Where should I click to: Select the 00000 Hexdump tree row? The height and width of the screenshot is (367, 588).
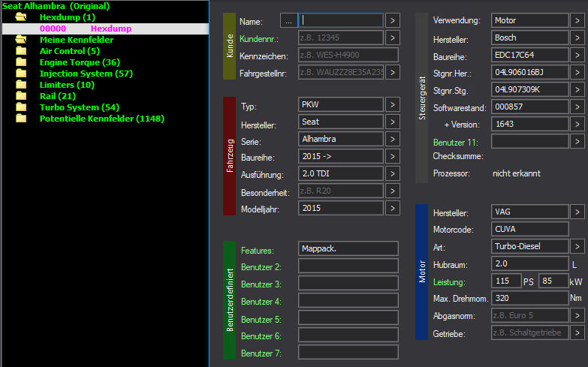tap(105, 29)
